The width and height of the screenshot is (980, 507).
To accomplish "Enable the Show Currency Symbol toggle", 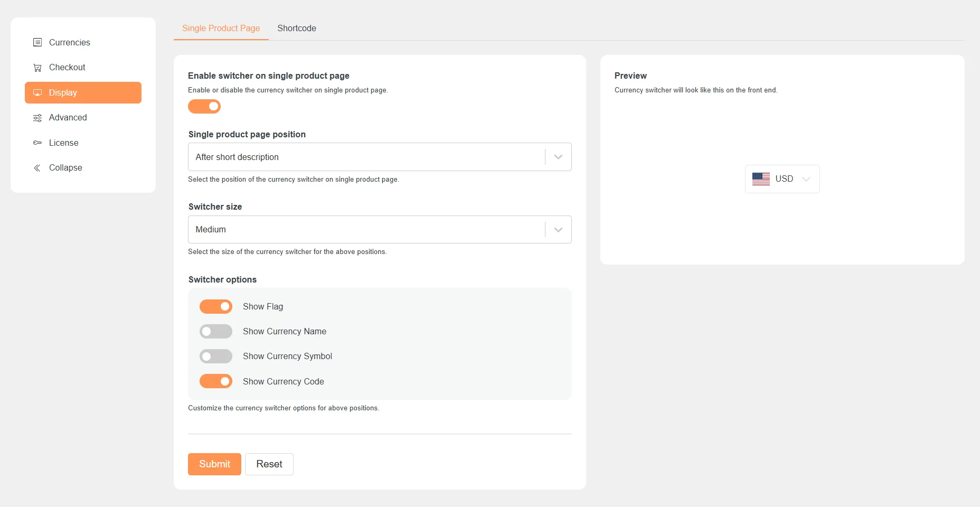I will coord(216,356).
